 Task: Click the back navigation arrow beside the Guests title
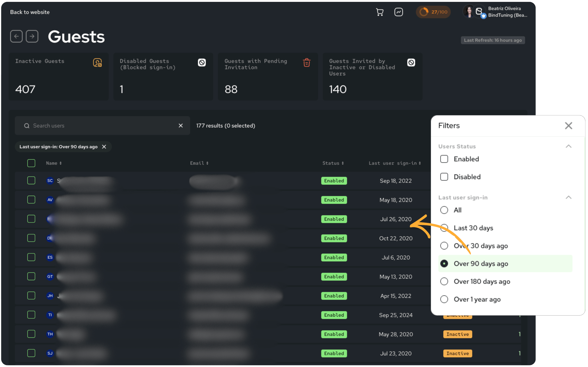coord(16,36)
